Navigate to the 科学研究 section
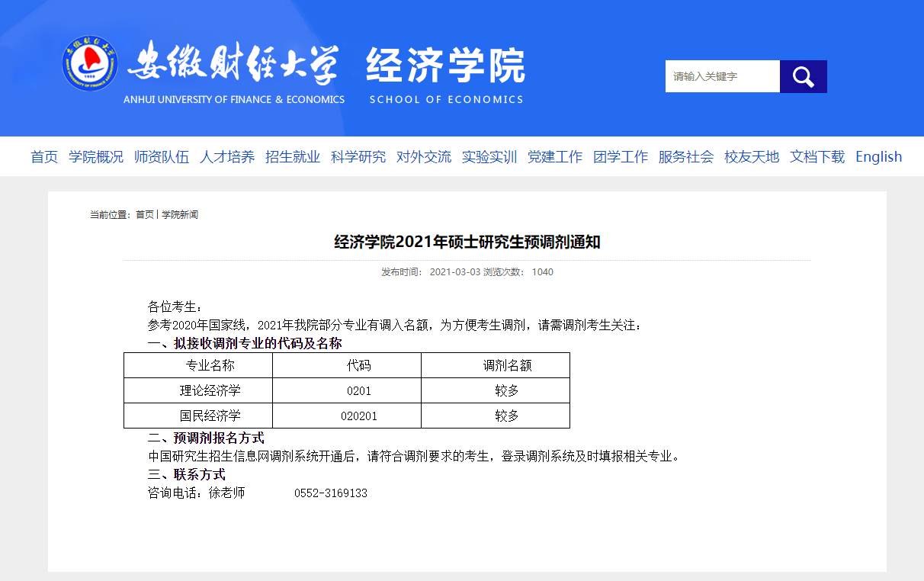The width and height of the screenshot is (924, 581). click(358, 157)
